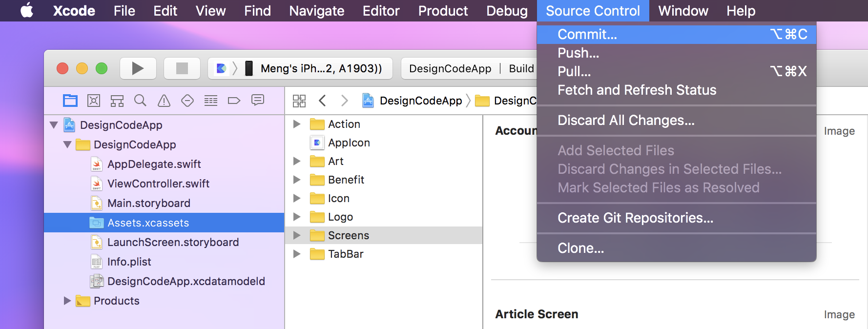
Task: Select Assets.xcassets in navigator
Action: coord(164,223)
